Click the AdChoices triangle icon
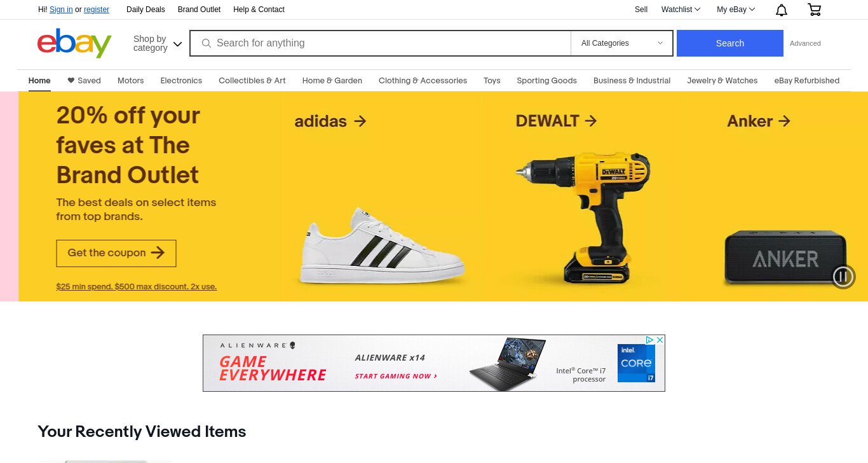 tap(649, 340)
